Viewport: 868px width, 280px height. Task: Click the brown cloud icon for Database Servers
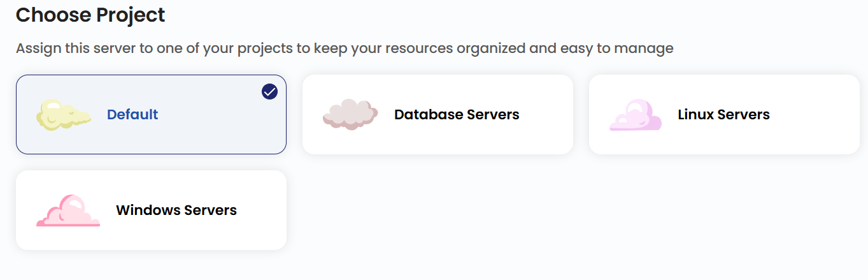point(350,115)
